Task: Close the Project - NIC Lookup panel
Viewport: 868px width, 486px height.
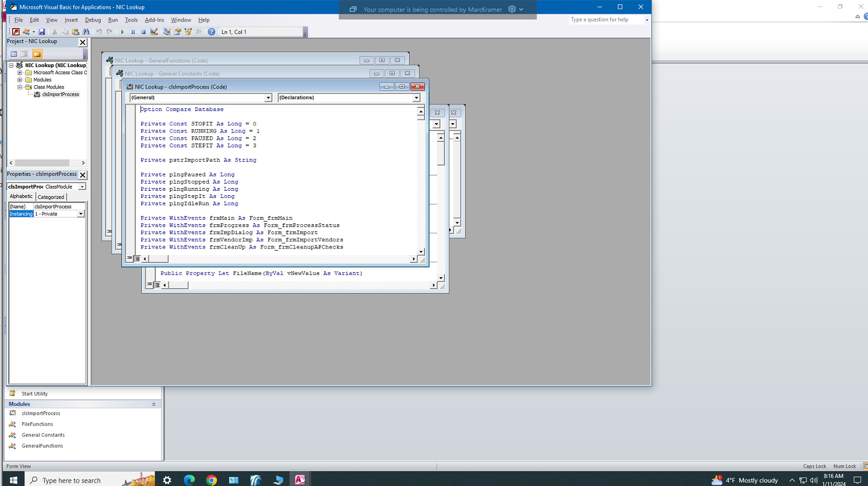Action: pos(83,42)
